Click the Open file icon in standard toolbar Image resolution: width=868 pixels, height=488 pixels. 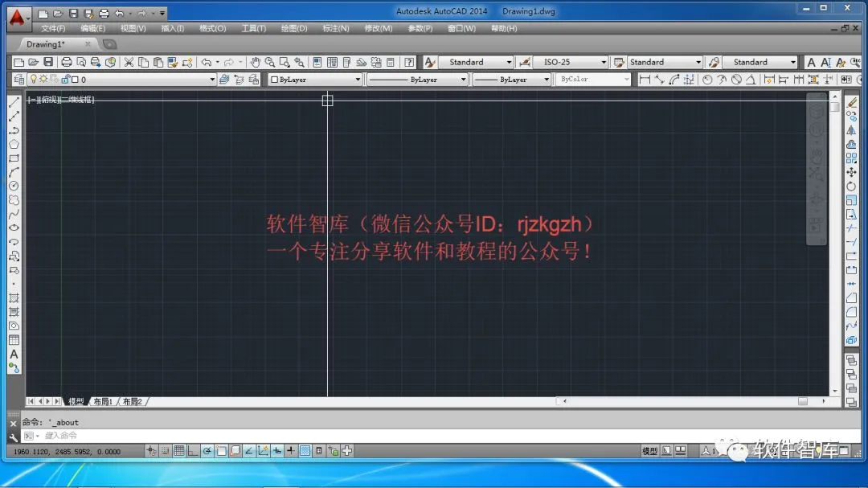coord(33,62)
